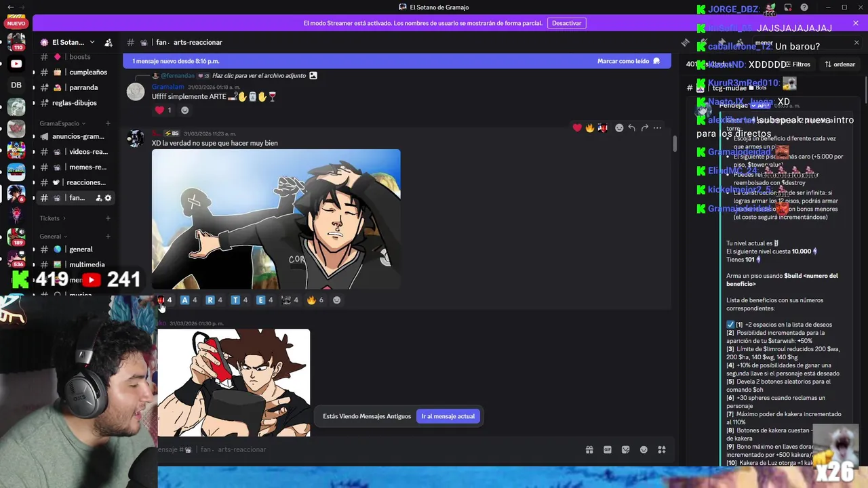The height and width of the screenshot is (488, 868).
Task: Open the Filtros filter options
Action: (797, 64)
